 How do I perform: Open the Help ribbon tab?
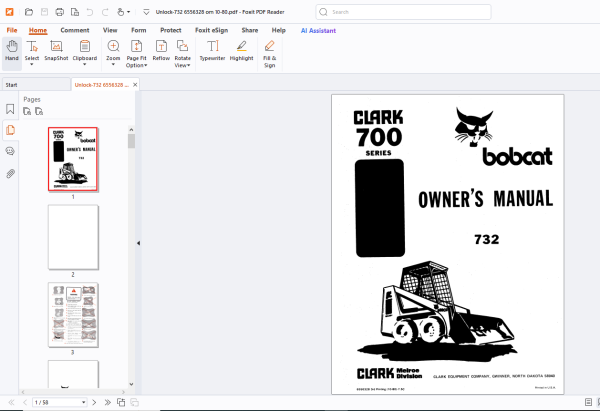279,30
